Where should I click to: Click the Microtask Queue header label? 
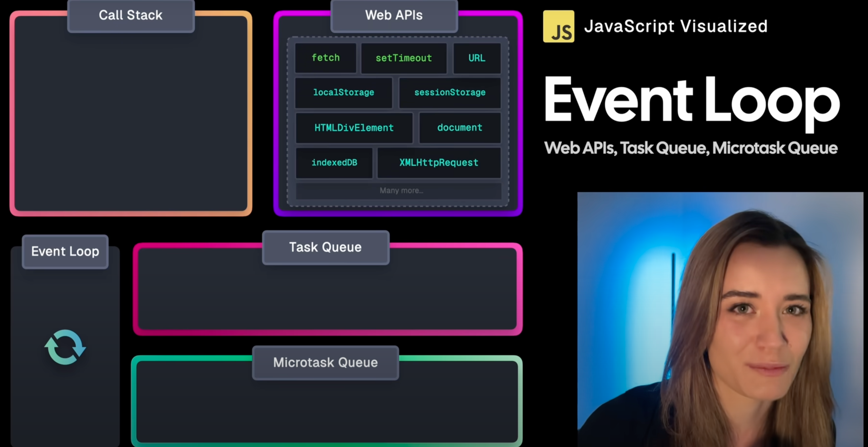click(x=325, y=363)
